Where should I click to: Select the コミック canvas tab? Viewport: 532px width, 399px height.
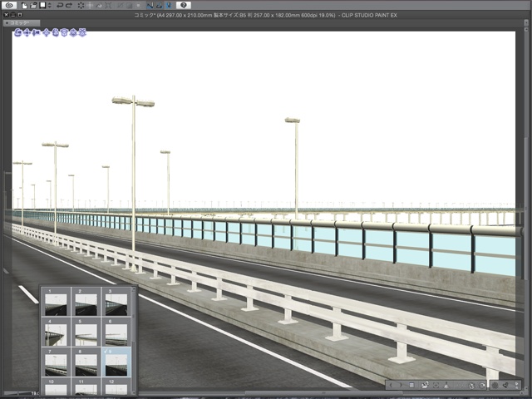point(22,23)
